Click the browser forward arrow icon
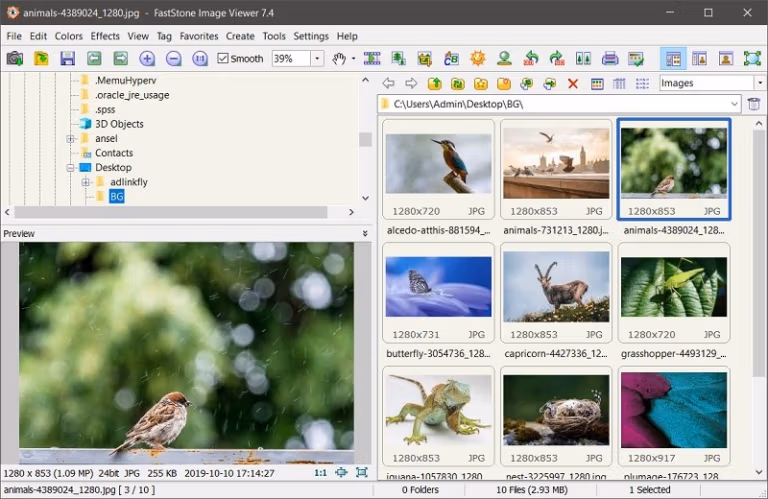 click(411, 83)
